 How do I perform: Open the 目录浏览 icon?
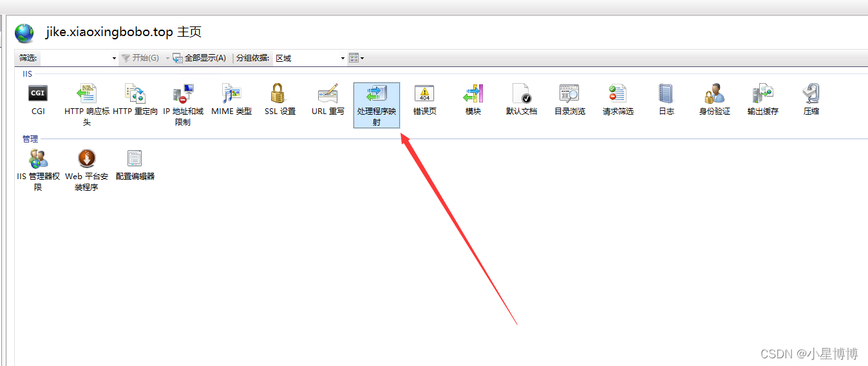pos(570,93)
